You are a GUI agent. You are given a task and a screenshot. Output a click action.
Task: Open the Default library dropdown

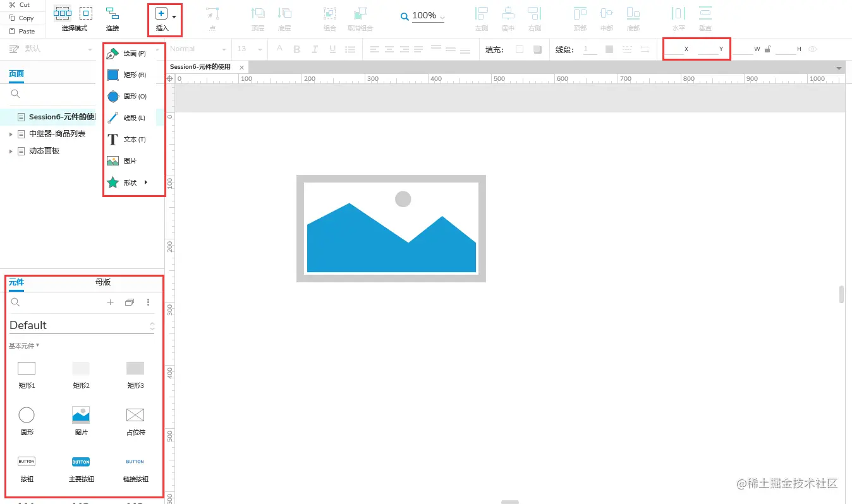click(x=82, y=325)
